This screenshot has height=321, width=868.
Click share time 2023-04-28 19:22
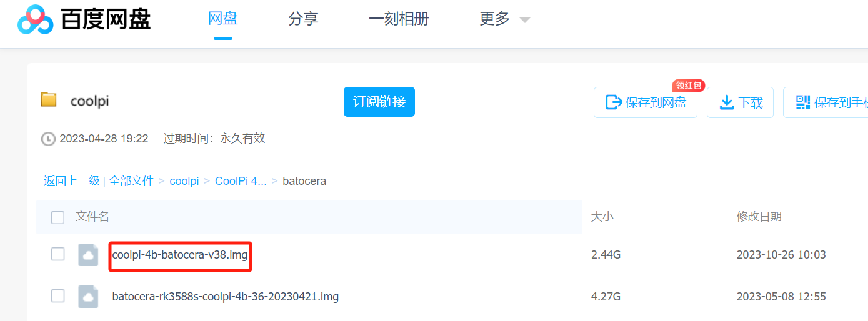104,139
